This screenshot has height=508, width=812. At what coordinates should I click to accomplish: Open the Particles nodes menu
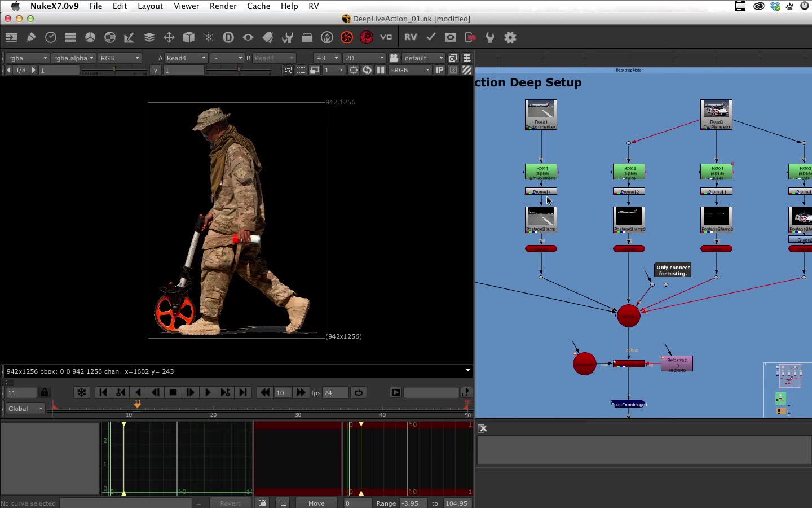tap(209, 37)
